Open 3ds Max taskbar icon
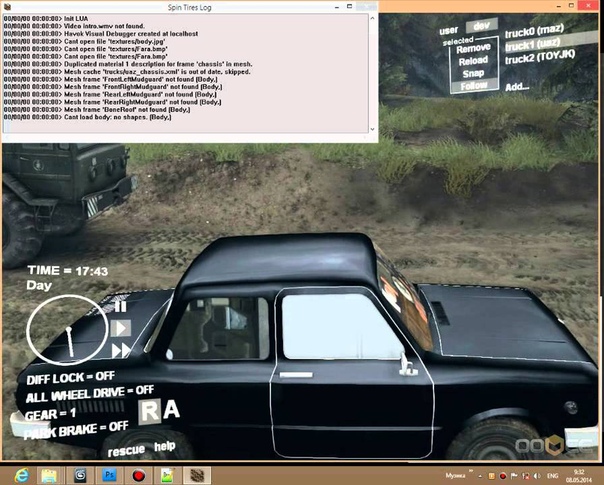 pyautogui.click(x=80, y=476)
